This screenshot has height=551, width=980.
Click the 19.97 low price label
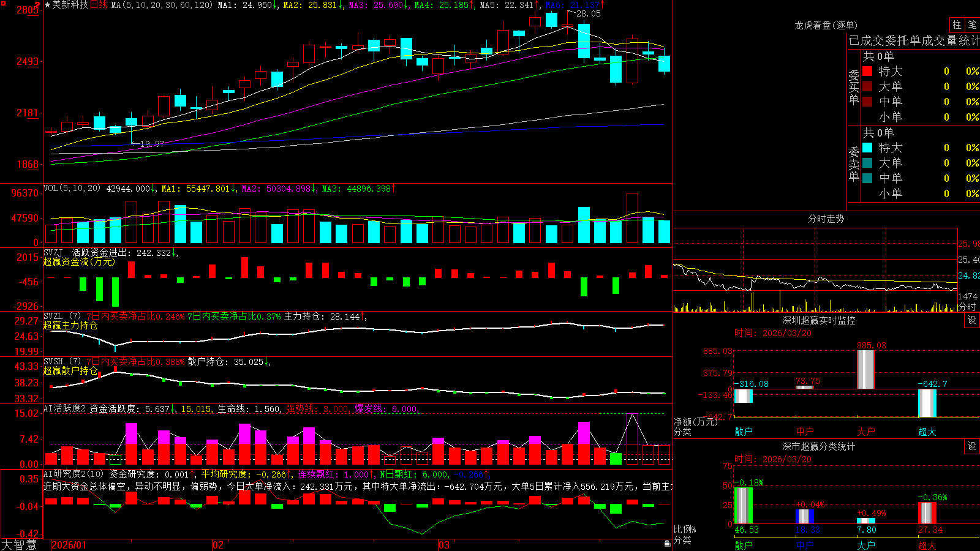tap(152, 144)
